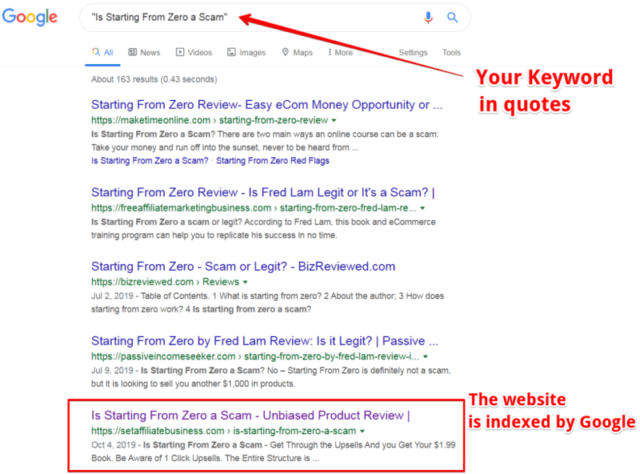The image size is (640, 474).
Task: Open the 'Is Starting From Zero a Scam?' sitelink
Action: point(150,160)
